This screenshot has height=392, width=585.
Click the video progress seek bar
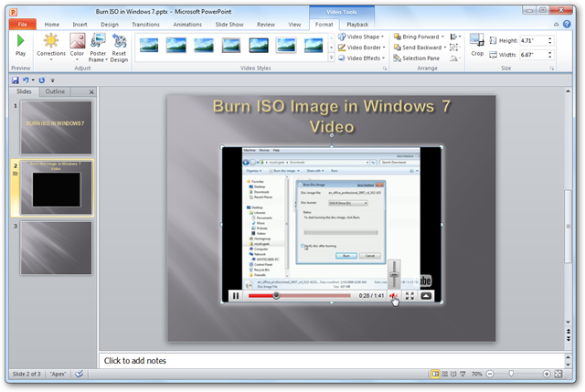click(x=300, y=296)
